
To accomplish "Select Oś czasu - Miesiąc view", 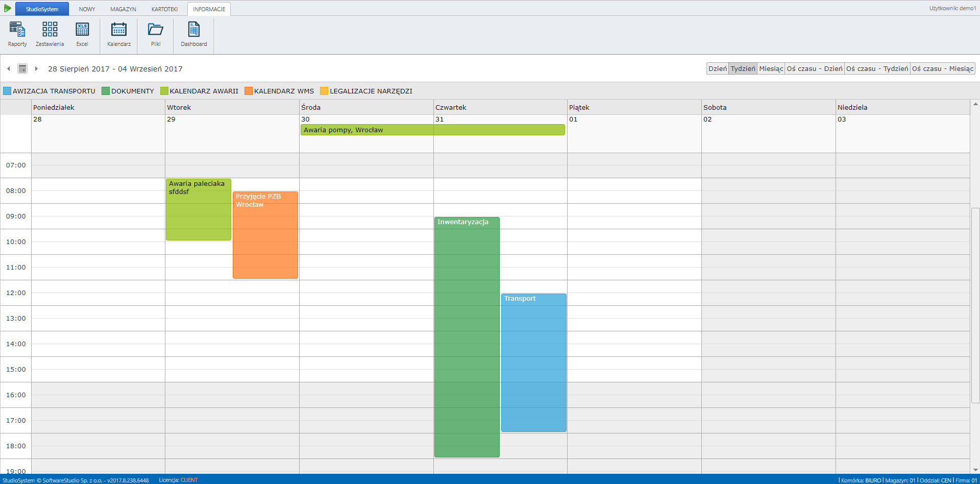I will (943, 68).
